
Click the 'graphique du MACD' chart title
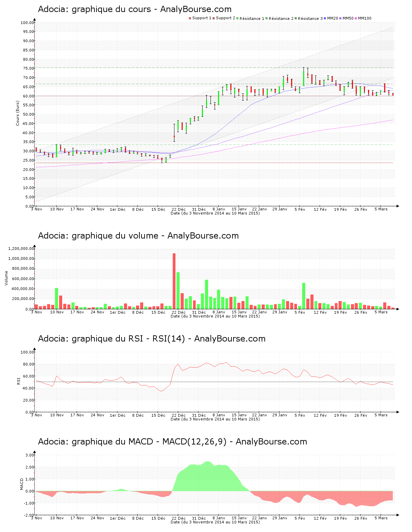172,442
